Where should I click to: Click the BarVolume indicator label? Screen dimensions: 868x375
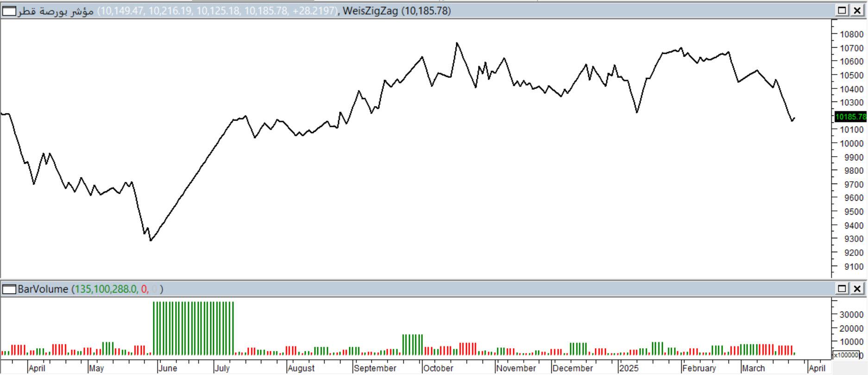point(43,289)
